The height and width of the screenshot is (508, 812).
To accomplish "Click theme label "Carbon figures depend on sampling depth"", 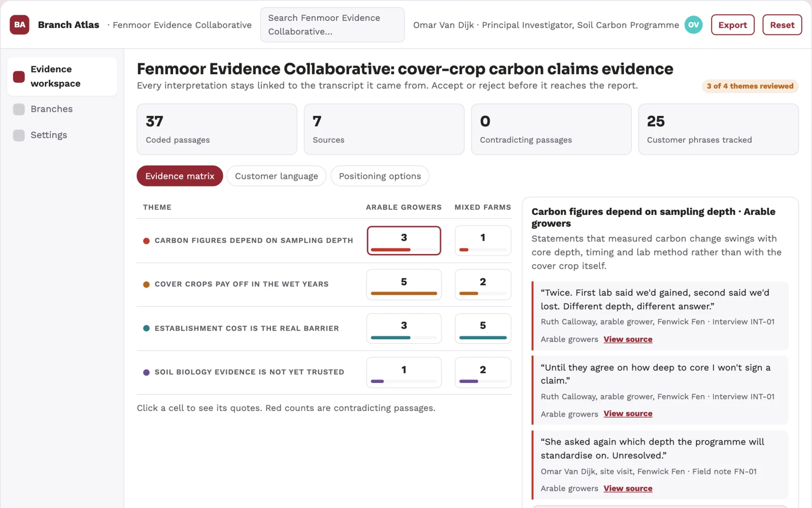I will pos(254,241).
